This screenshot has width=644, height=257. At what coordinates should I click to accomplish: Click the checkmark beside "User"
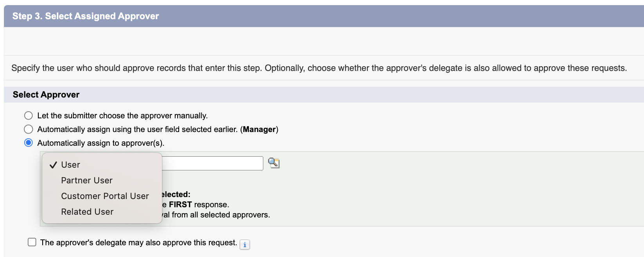tap(53, 165)
